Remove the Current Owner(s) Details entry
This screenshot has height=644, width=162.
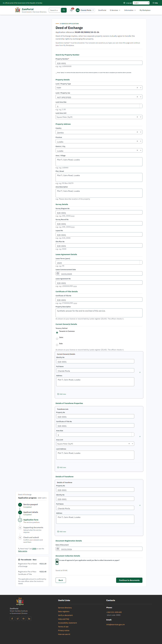click(140, 372)
